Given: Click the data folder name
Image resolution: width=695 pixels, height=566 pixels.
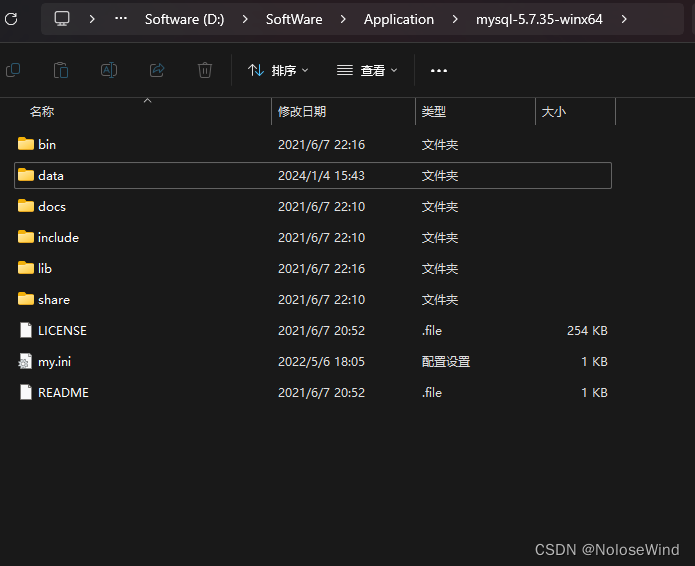Looking at the screenshot, I should [x=51, y=176].
